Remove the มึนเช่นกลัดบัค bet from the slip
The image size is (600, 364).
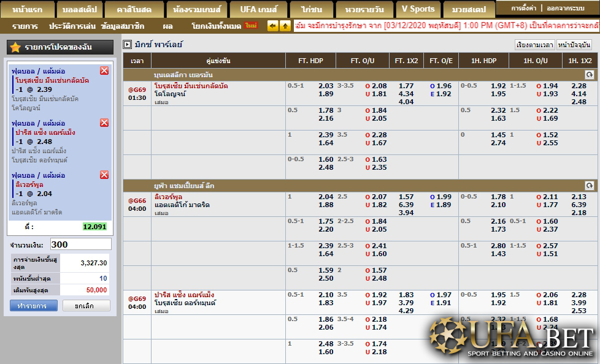[x=104, y=70]
